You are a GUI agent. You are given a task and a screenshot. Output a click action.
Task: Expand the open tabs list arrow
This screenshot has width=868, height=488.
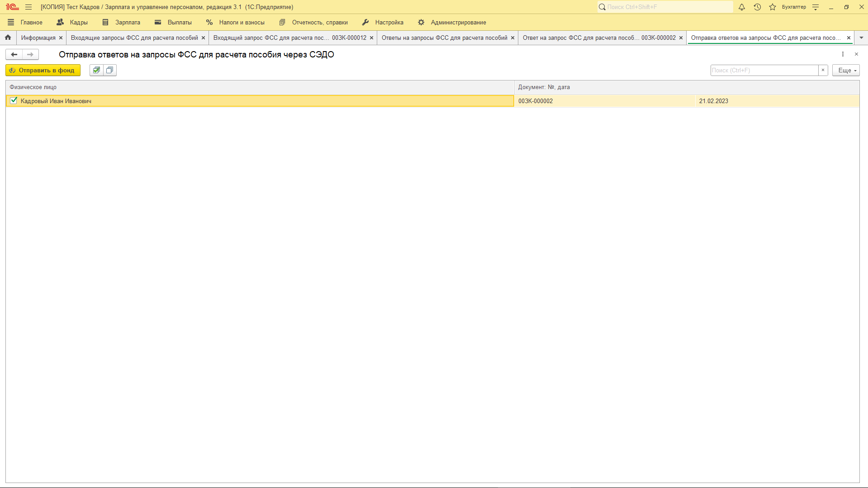point(861,38)
